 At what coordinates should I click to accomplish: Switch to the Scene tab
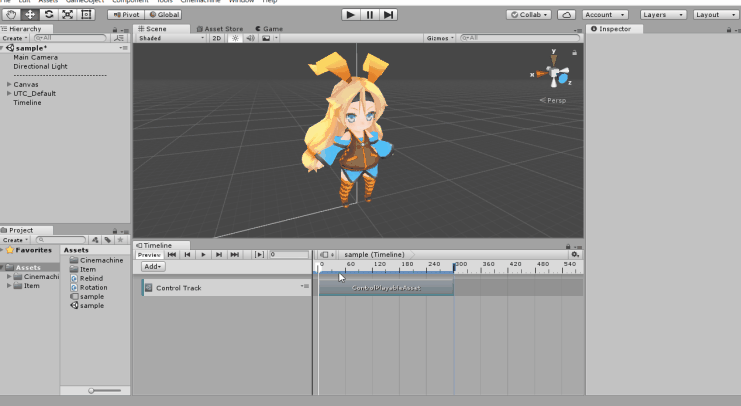161,29
